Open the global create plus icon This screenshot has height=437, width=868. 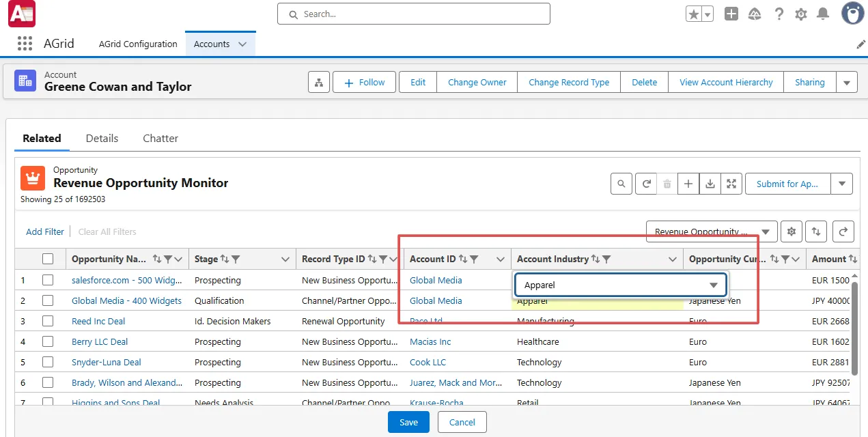pos(731,14)
